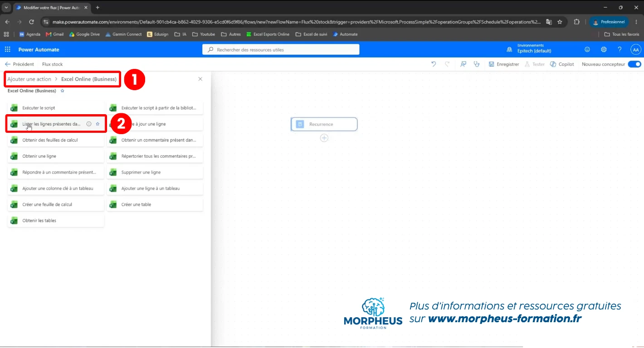Viewport: 644px width, 348px height.
Task: Click the redo arrow in designer toolbar
Action: [447, 64]
